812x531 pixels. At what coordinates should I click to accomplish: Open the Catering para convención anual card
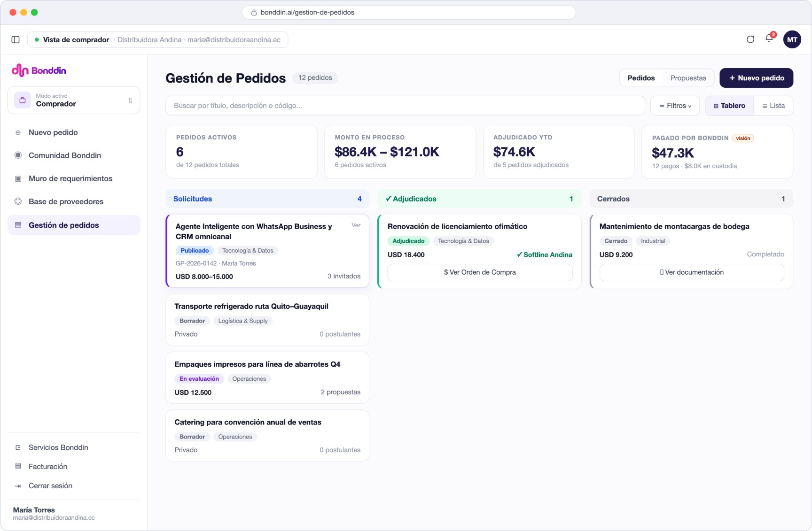point(267,436)
